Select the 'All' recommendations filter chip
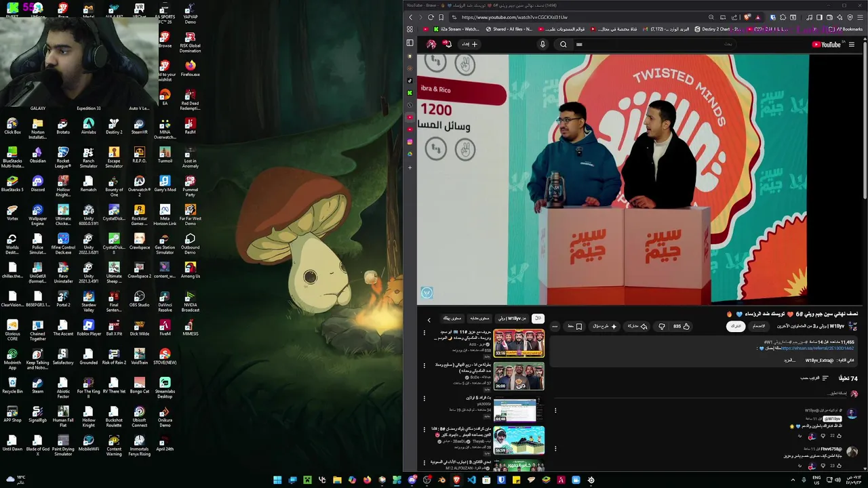868x488 pixels. [x=538, y=318]
